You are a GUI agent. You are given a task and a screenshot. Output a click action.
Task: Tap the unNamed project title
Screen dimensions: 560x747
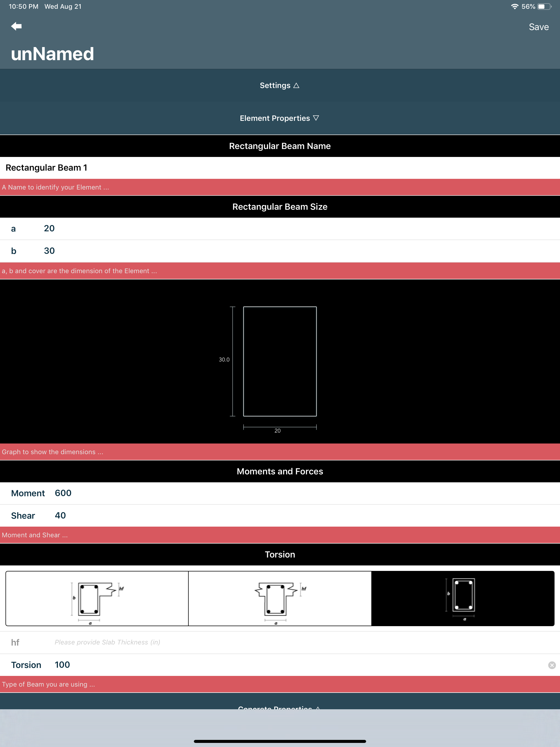pyautogui.click(x=53, y=54)
